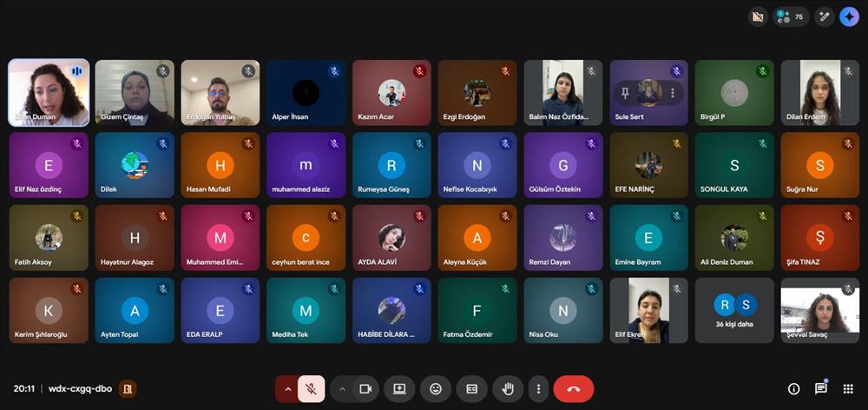Open the meeting details info icon
Screen dimensions: 868x410
[793, 389]
